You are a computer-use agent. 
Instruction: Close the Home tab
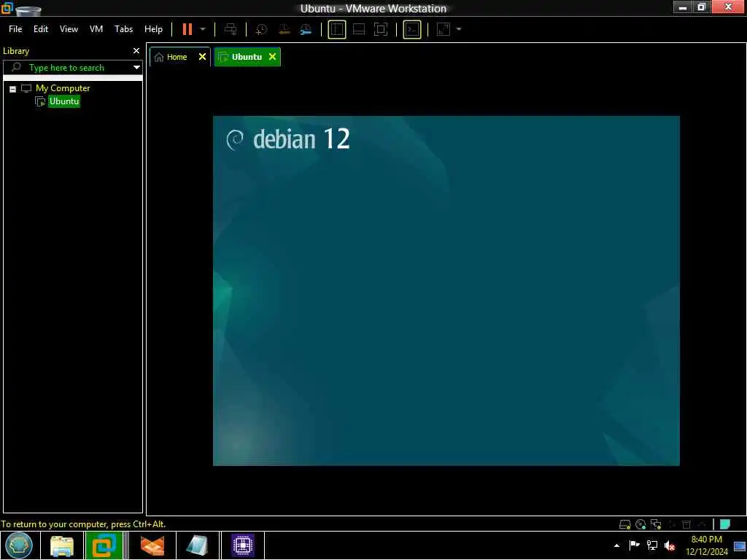click(202, 57)
